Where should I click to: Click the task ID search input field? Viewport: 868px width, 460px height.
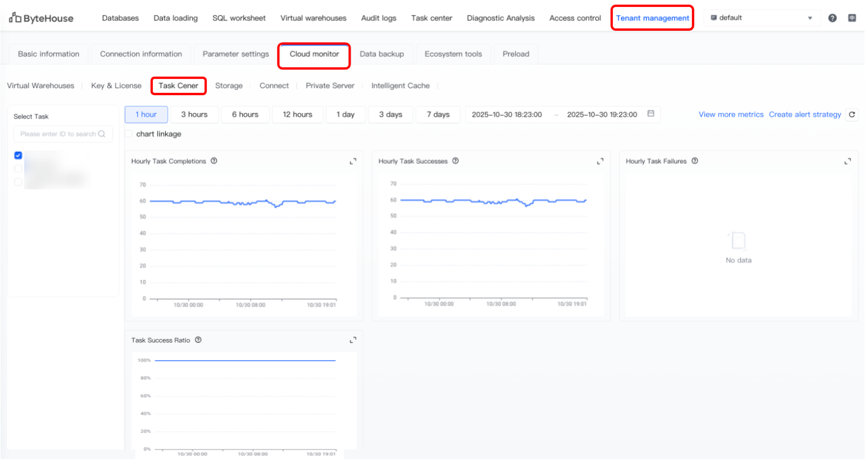pos(58,134)
